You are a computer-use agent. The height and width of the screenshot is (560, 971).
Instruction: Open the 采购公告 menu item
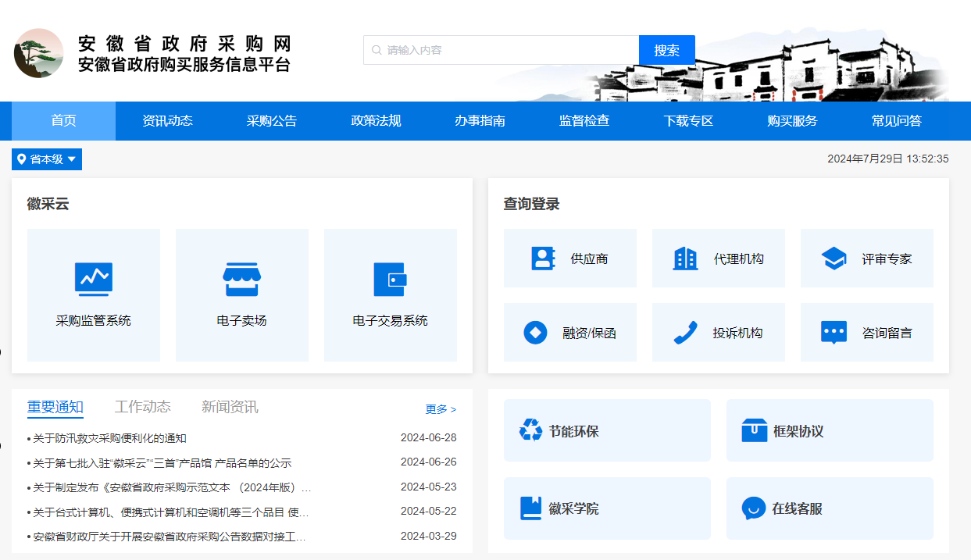[270, 121]
